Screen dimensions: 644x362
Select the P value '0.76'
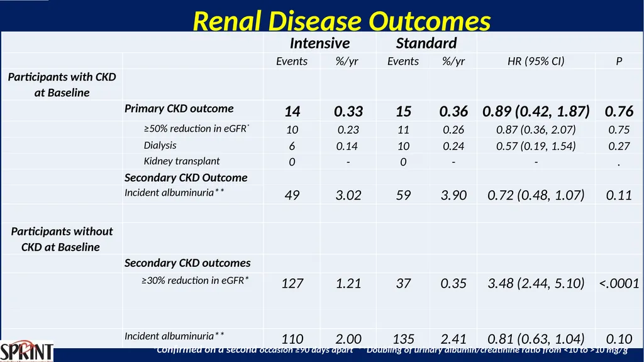(619, 111)
